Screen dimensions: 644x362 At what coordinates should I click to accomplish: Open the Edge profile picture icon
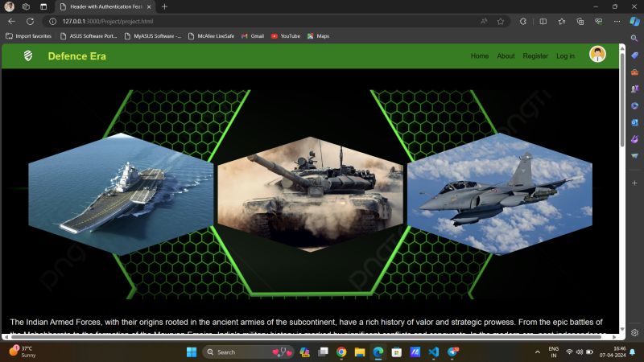9,6
